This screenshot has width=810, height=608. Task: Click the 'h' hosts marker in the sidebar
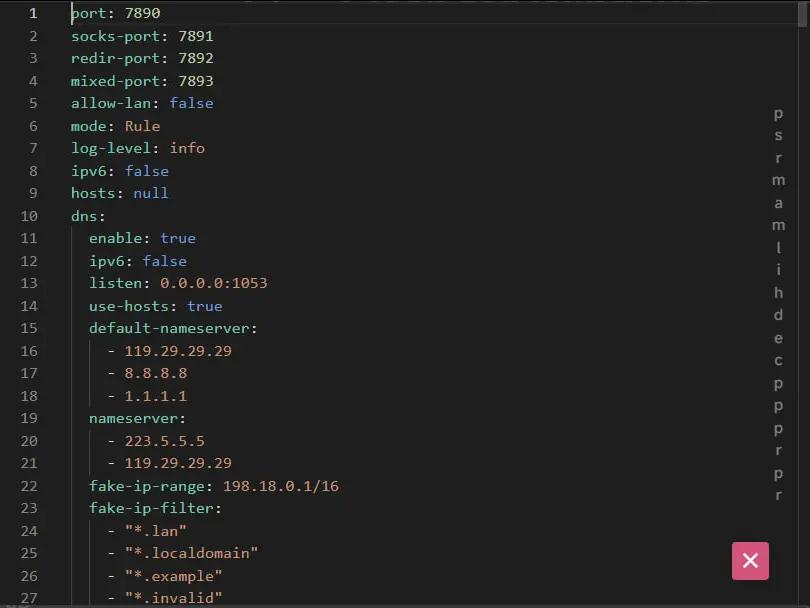coord(778,294)
